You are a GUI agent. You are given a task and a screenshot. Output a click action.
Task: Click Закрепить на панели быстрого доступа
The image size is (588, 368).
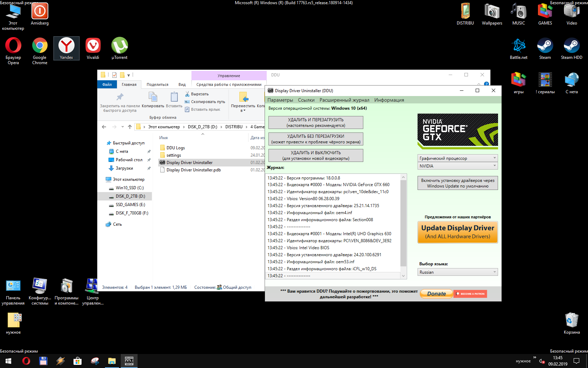point(120,102)
